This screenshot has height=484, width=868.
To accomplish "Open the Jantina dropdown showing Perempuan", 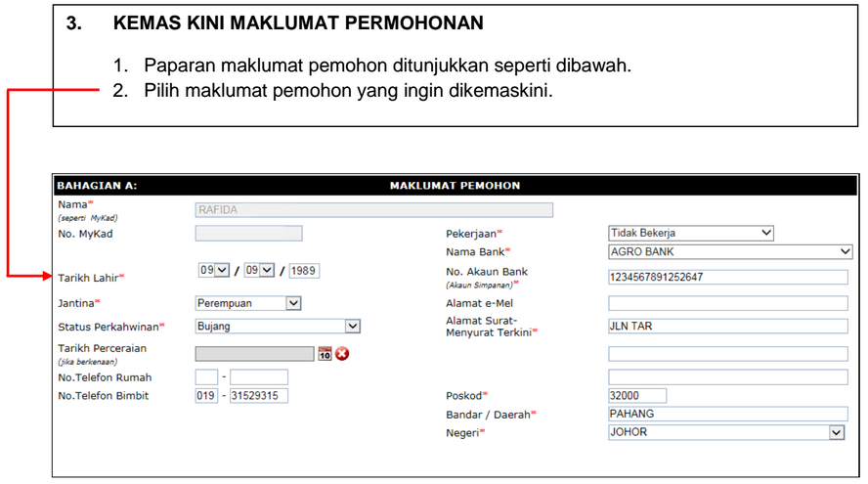I will (248, 303).
